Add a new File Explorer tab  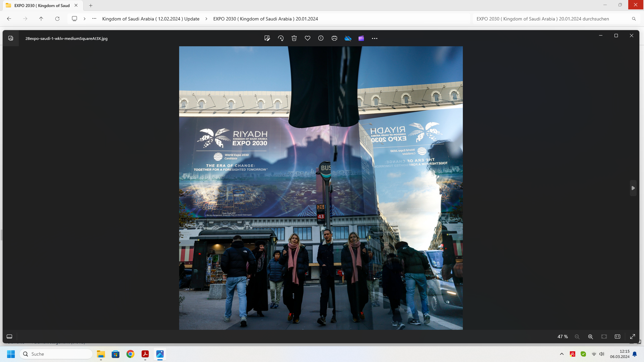coord(91,5)
